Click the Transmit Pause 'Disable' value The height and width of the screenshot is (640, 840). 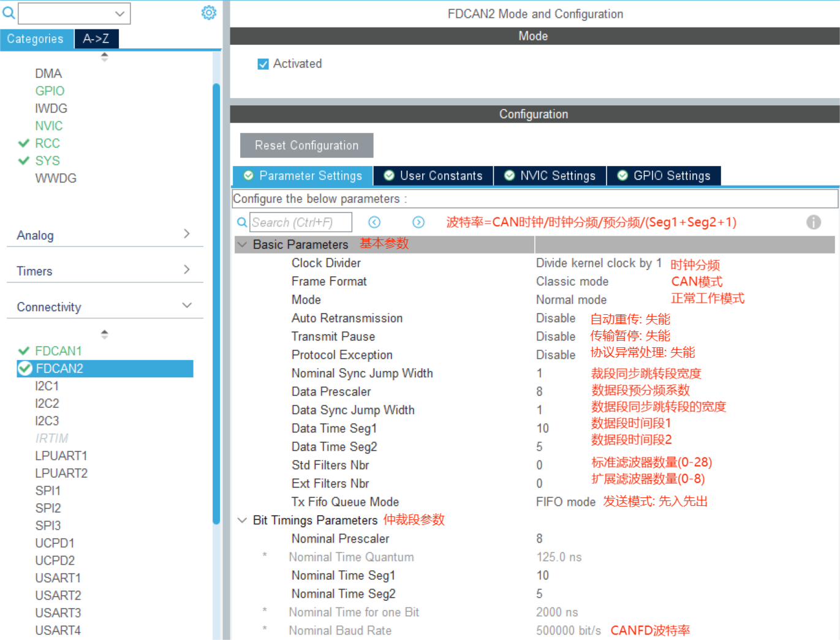(556, 337)
